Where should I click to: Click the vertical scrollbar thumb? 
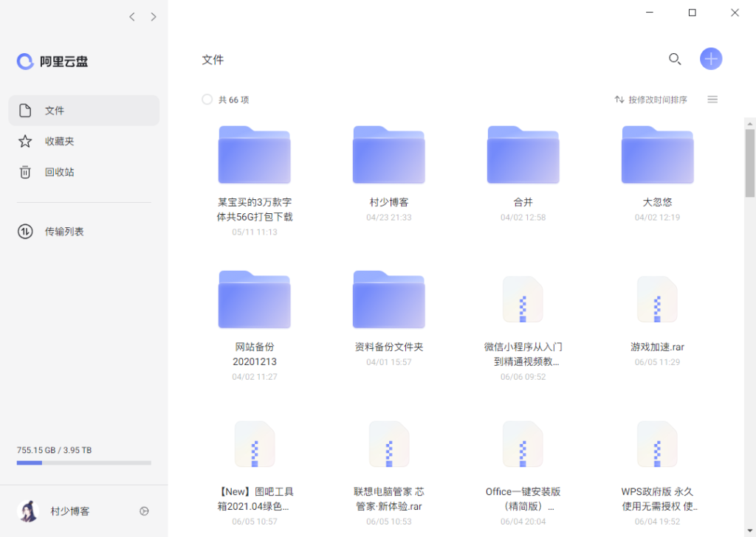pos(750,163)
